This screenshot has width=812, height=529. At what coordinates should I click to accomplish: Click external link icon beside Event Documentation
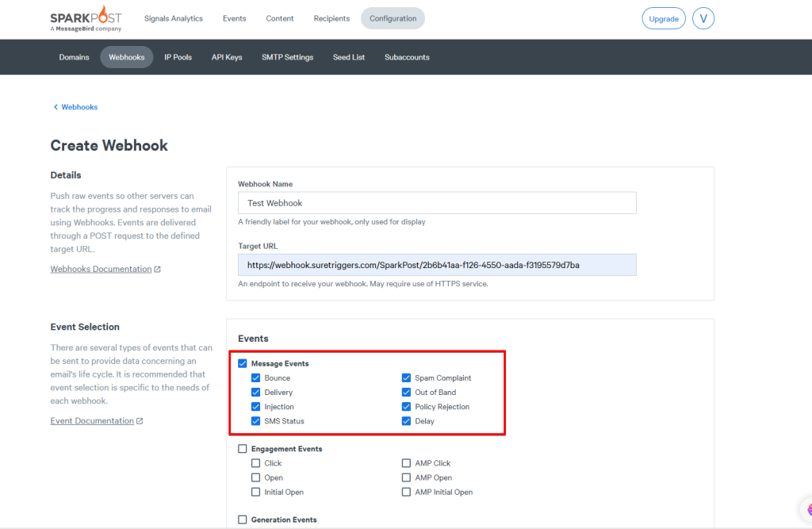point(140,421)
